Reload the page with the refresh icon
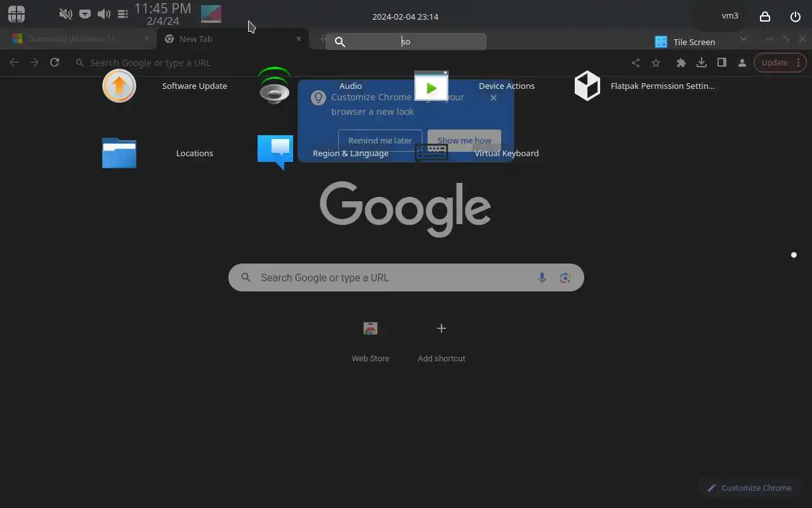 click(x=55, y=62)
